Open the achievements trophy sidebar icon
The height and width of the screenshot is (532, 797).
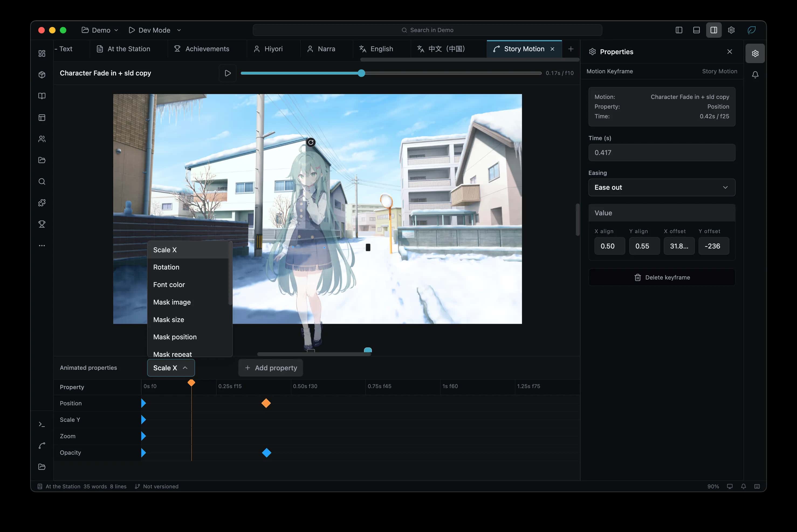coord(42,224)
